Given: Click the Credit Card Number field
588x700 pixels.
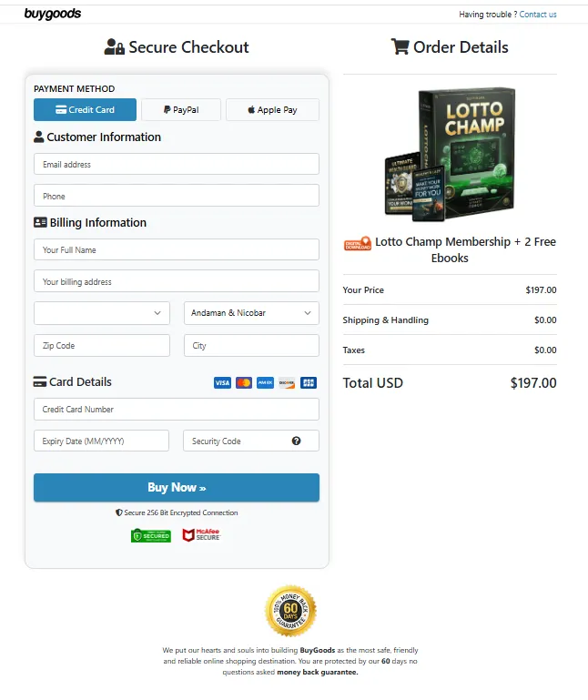Looking at the screenshot, I should (177, 410).
